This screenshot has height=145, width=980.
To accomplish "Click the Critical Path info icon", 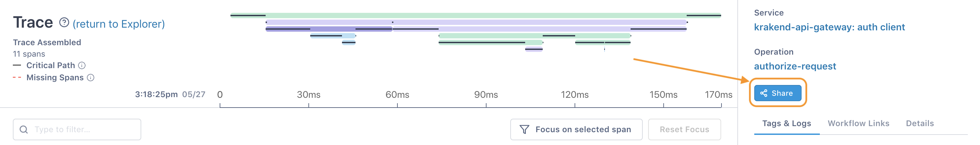I will [82, 65].
